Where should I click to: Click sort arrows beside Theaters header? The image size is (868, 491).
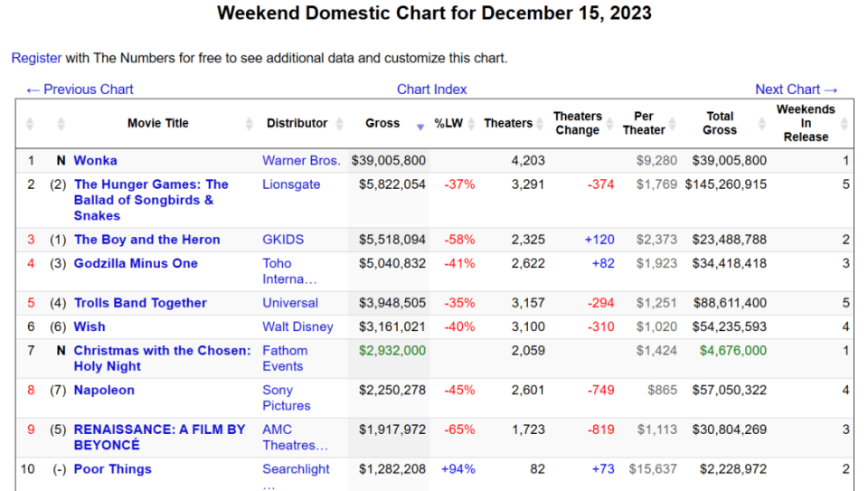(x=541, y=124)
